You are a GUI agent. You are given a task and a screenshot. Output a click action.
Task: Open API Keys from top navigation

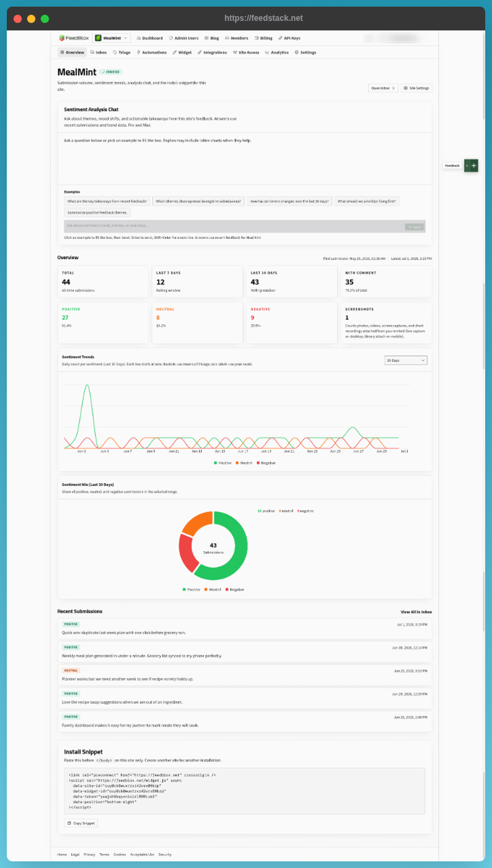(x=289, y=38)
